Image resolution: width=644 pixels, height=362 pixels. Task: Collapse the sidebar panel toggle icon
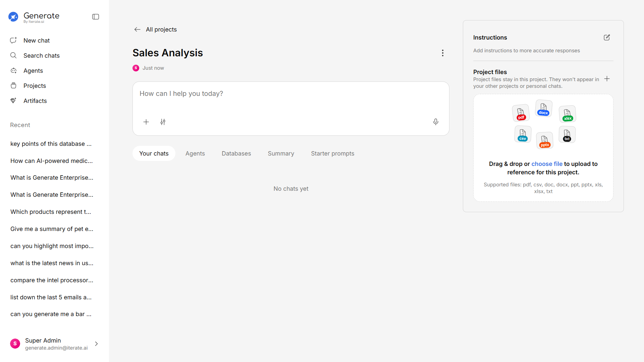(x=96, y=17)
